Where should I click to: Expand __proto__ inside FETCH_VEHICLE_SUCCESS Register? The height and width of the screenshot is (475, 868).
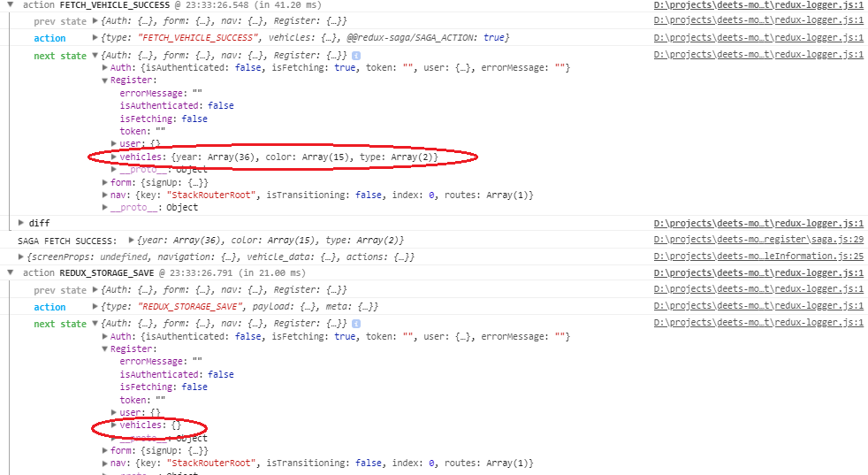(114, 170)
